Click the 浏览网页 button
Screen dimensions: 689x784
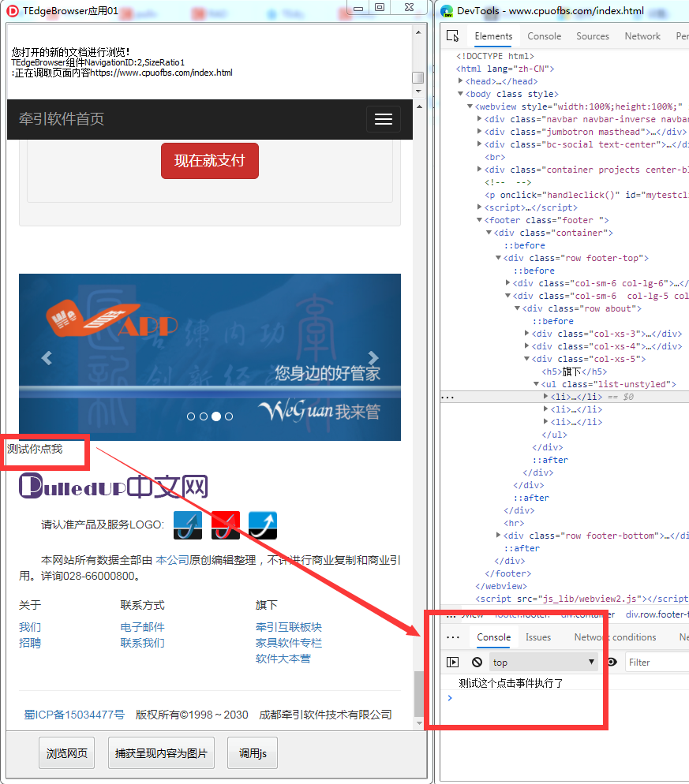click(66, 753)
